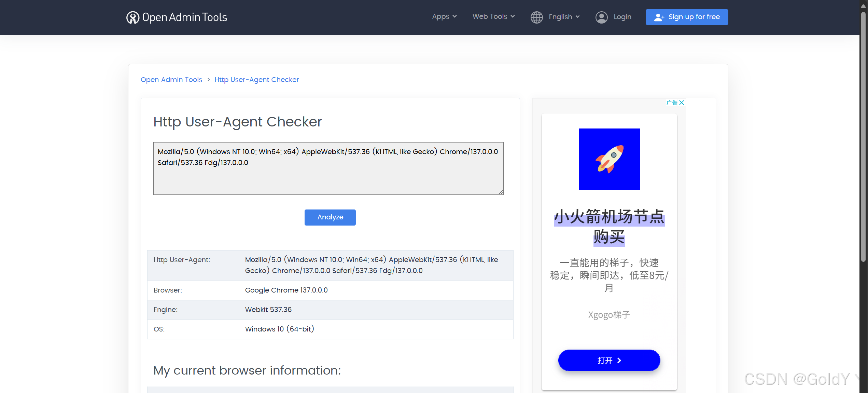Click the page vertical scrollbar thumb
Screen dimensions: 868x393
(863, 137)
